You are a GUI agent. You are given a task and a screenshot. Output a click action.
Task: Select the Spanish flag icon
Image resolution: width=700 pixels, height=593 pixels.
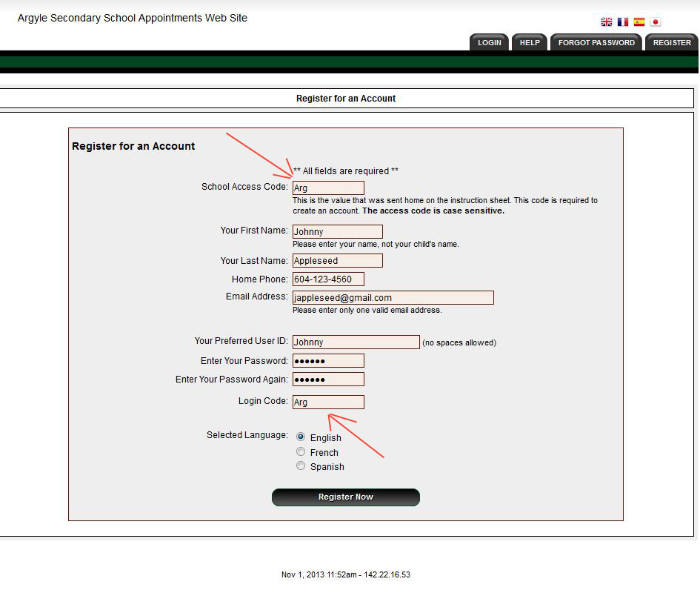[639, 22]
